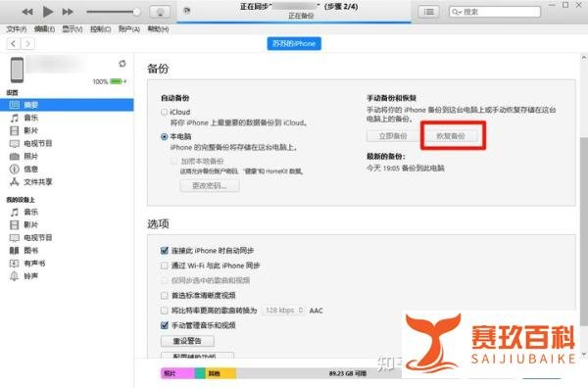Click the 恢复备份 button
588x388 pixels.
(451, 136)
